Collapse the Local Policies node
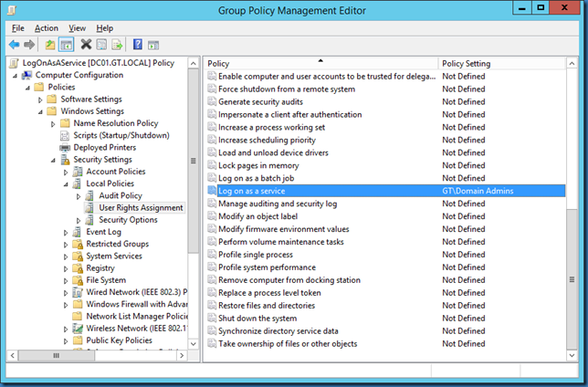The image size is (588, 387). pos(65,183)
